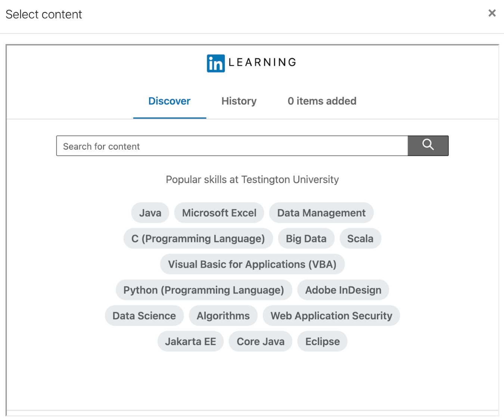Select the Java skill
The image size is (504, 420).
tap(150, 213)
